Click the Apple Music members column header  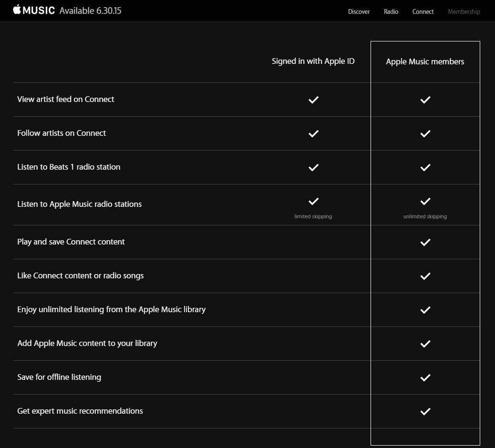(x=425, y=61)
